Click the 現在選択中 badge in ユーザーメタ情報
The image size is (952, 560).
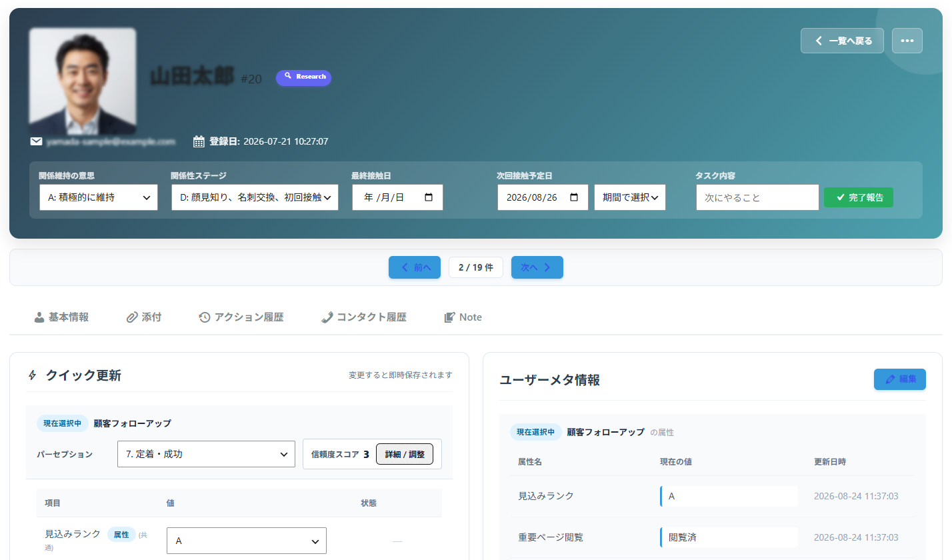pos(535,432)
